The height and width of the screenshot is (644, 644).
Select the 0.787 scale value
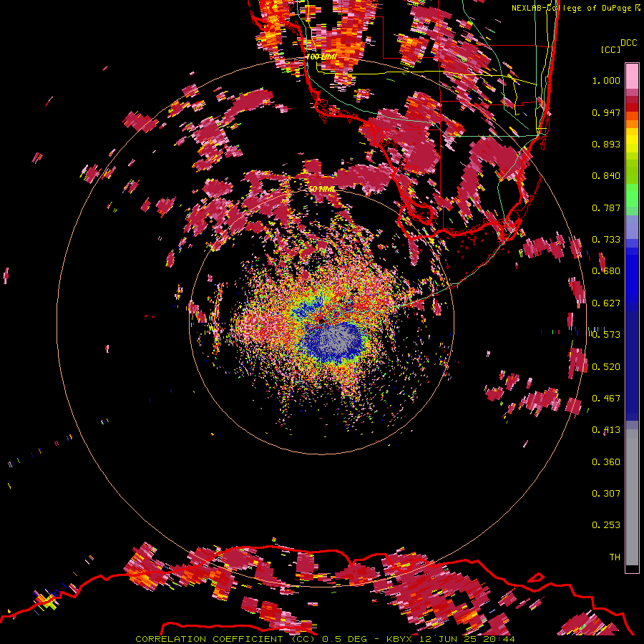coord(606,208)
